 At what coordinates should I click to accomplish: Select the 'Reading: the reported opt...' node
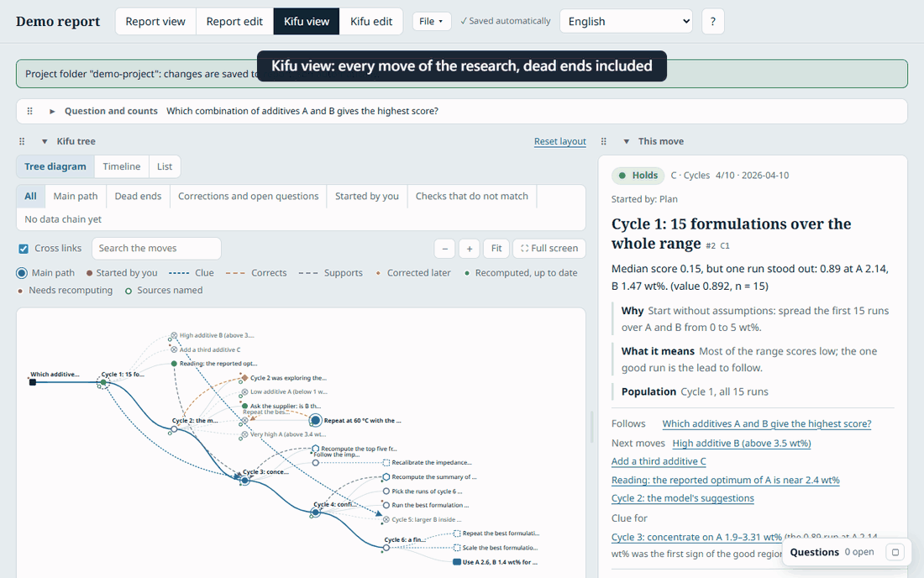click(x=174, y=364)
